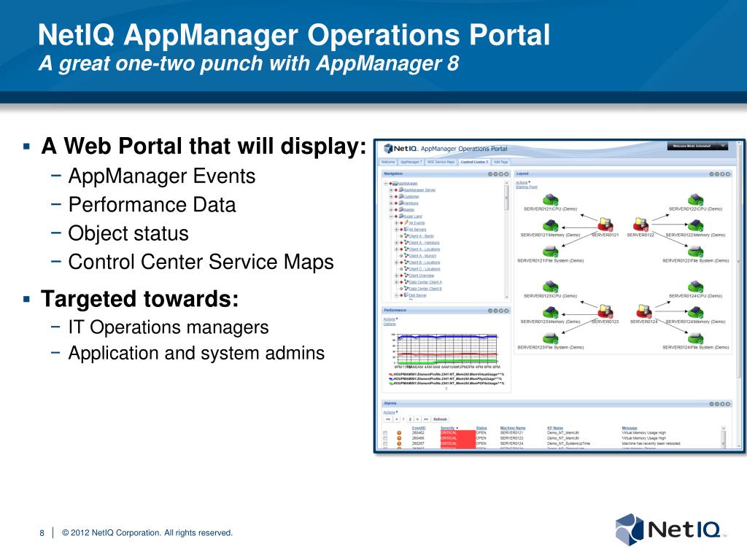Select the red SERVER0124 server icon
Screen dimensions: 747x560
click(644, 311)
